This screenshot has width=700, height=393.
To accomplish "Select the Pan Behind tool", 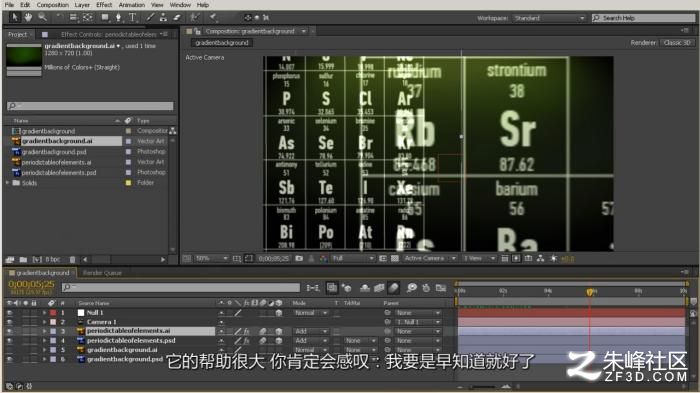I will click(x=88, y=17).
